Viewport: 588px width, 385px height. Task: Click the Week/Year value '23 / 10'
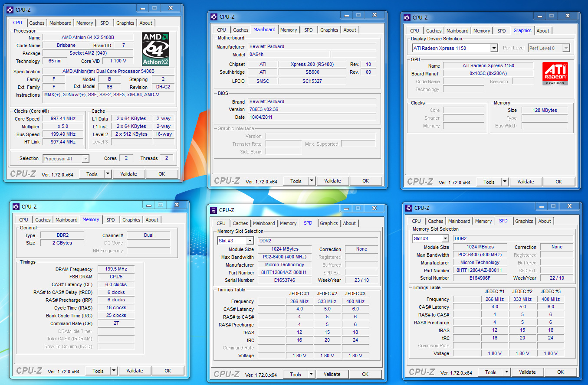[x=361, y=280]
